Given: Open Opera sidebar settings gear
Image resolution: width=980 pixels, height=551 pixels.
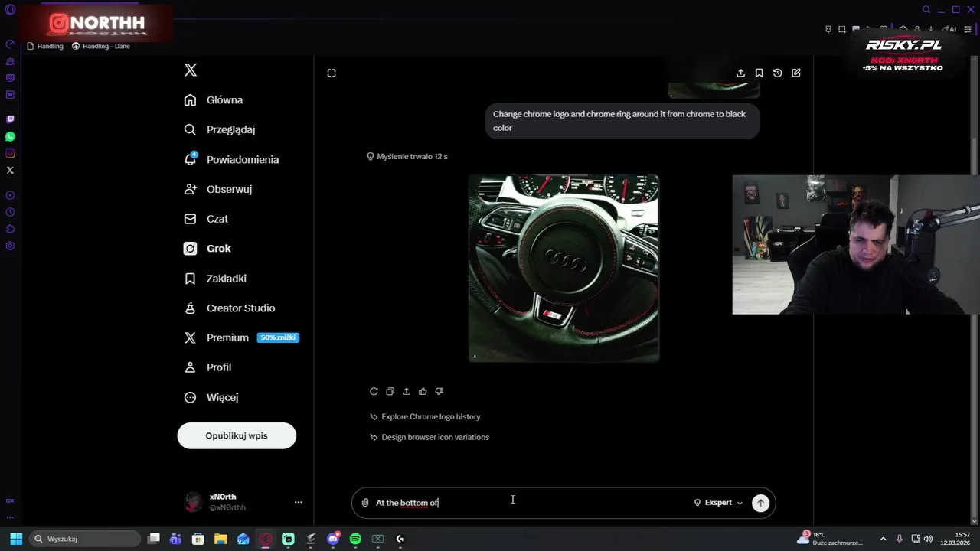Looking at the screenshot, I should tap(10, 246).
